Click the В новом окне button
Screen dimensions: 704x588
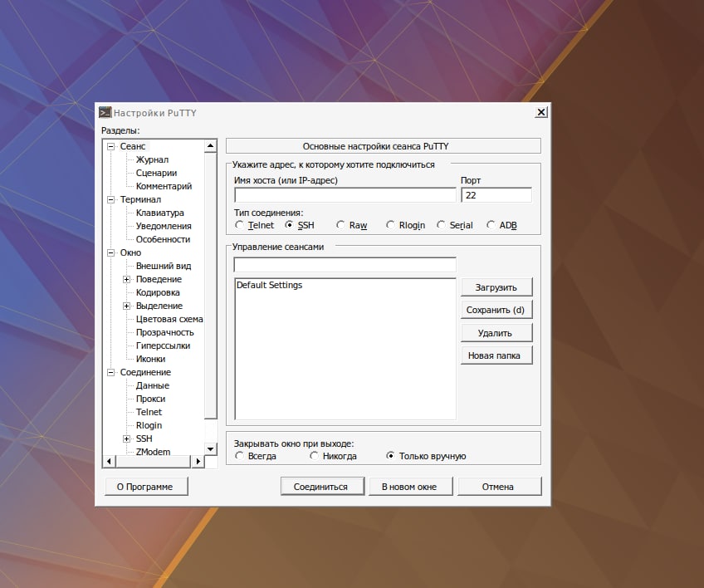point(410,487)
